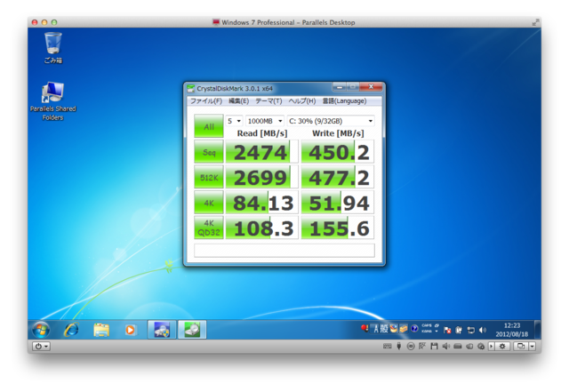Click the Show desktop strip beside the clock

pos(537,330)
